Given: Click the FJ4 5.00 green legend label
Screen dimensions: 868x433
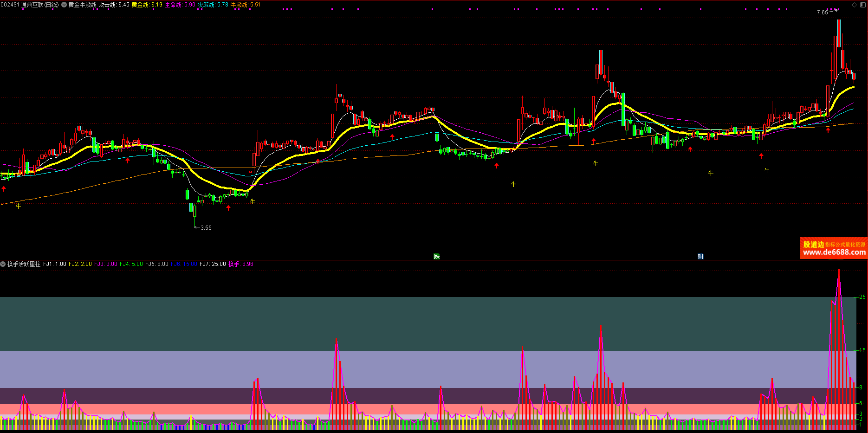Looking at the screenshot, I should tap(131, 264).
